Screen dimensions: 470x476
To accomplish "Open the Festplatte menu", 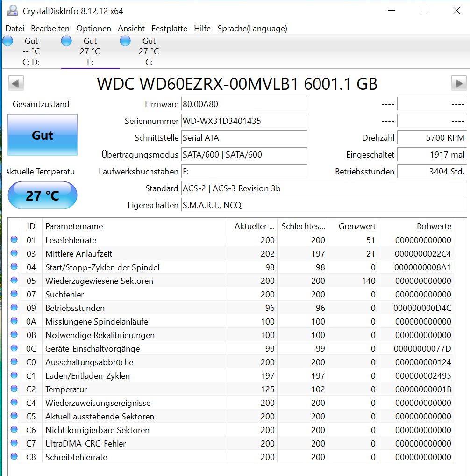I will (x=169, y=29).
